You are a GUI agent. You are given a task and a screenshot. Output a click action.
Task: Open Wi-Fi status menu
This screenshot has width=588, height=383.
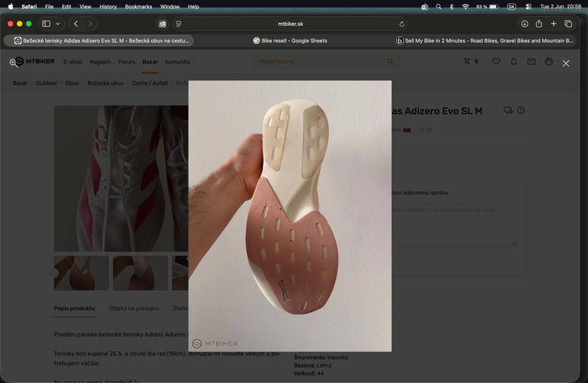click(465, 6)
